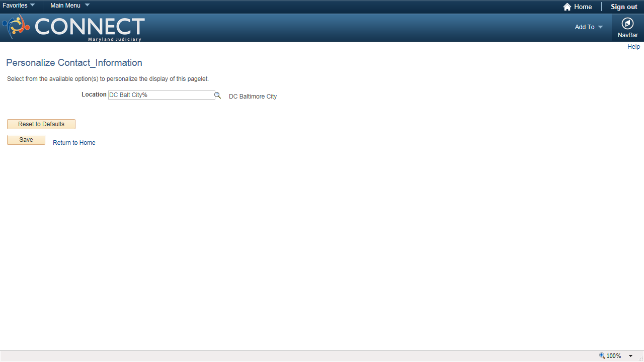
Task: Click the 100% zoom level text
Action: pyautogui.click(x=613, y=356)
